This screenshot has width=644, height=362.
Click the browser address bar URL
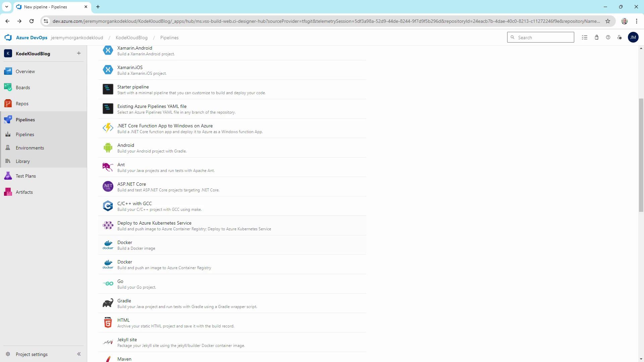[x=326, y=21]
